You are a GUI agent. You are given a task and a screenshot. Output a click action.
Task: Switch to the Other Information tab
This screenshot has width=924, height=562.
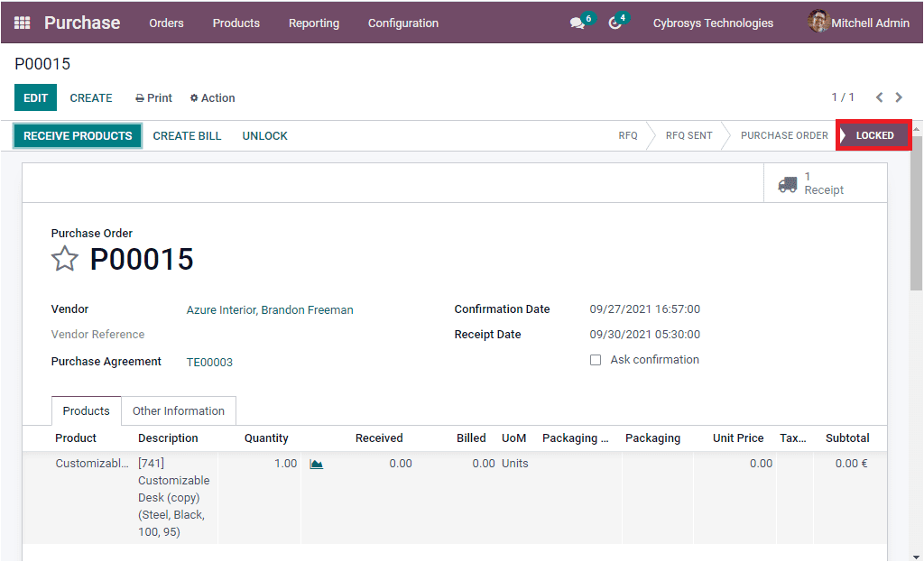click(x=179, y=410)
